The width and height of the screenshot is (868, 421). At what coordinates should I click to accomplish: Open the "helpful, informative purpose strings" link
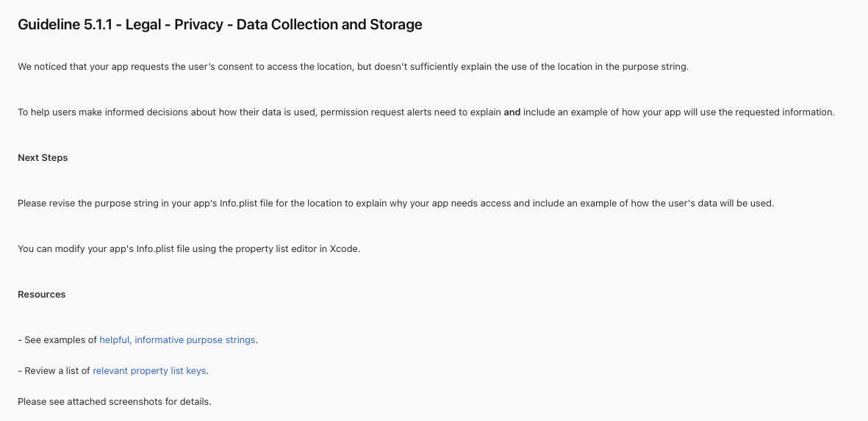tap(178, 340)
